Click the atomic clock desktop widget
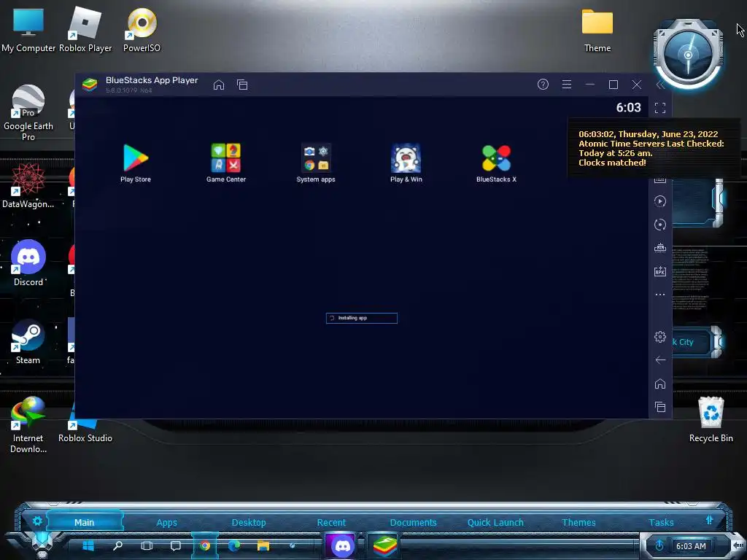The height and width of the screenshot is (560, 747). point(687,55)
